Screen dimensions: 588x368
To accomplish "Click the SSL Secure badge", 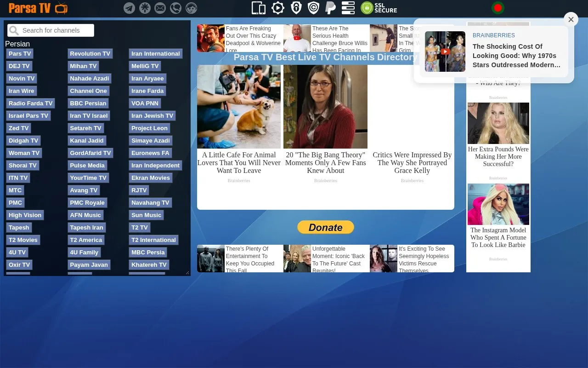I will (x=379, y=8).
